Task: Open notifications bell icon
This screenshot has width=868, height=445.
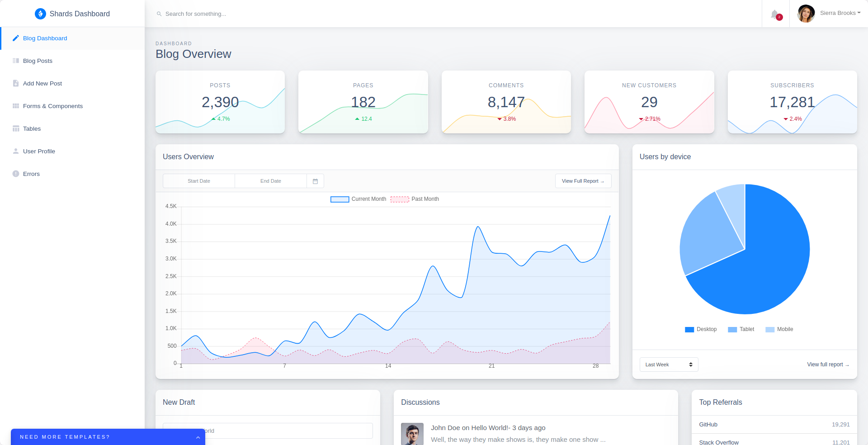Action: coord(775,14)
